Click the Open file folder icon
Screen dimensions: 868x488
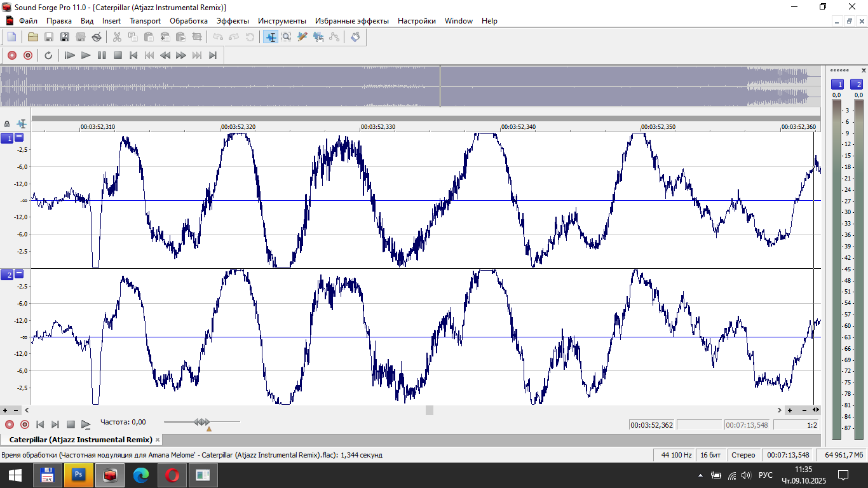[x=32, y=37]
